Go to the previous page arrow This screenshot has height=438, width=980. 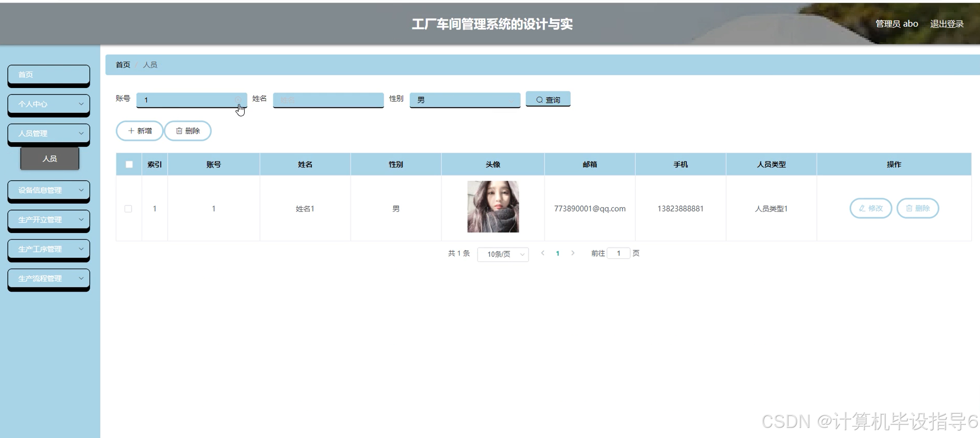tap(543, 253)
